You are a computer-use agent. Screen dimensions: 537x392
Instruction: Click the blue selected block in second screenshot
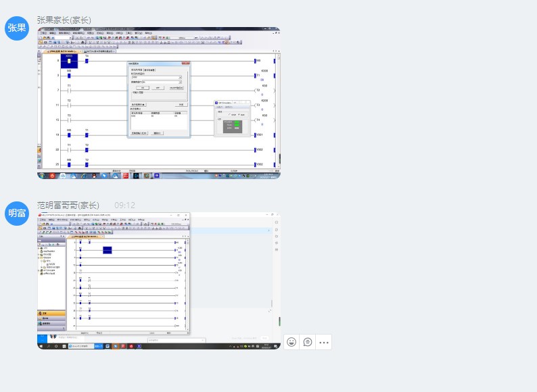click(107, 250)
